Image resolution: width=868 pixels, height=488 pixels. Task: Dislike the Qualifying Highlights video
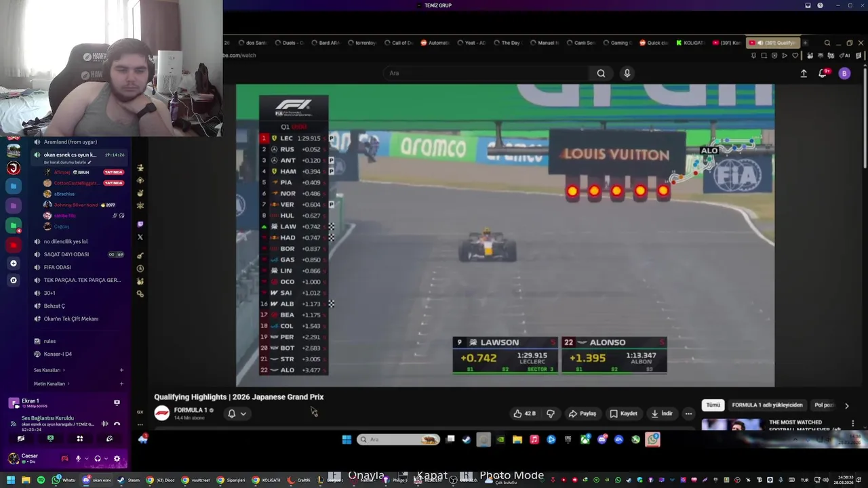tap(551, 413)
